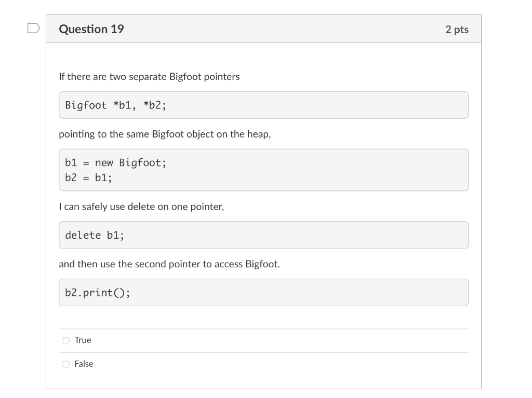Click the question prompt about Bigfoot pointers

150,76
